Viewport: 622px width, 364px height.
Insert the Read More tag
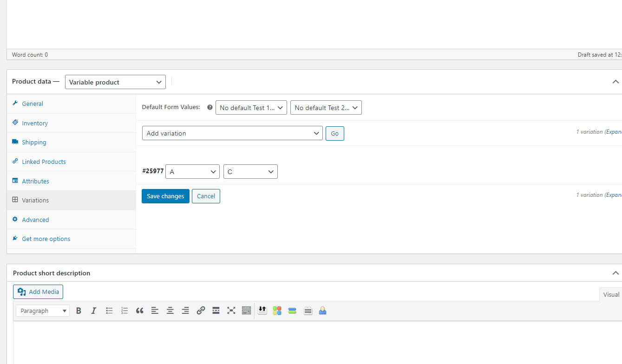[x=216, y=311]
